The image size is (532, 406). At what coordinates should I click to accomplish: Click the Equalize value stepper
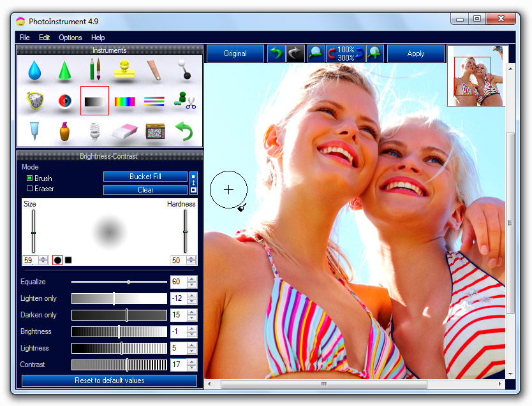[x=192, y=282]
